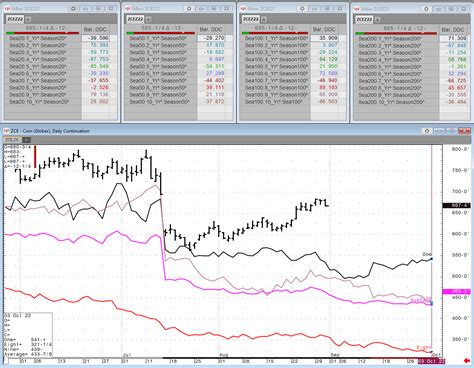The height and width of the screenshot is (368, 474).
Task: Click link icon beside gear in Sea100 window
Action: pyautogui.click(x=315, y=9)
